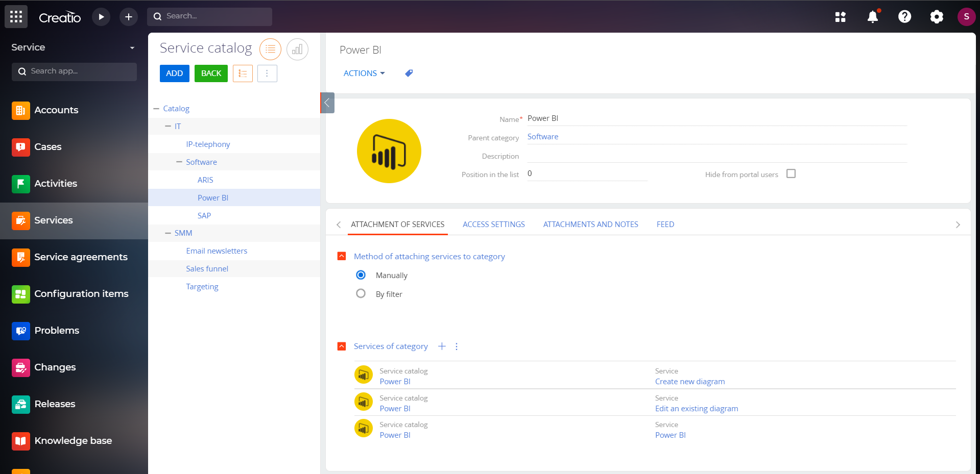The height and width of the screenshot is (474, 980).
Task: Open the Power BI service link
Action: [x=670, y=435]
